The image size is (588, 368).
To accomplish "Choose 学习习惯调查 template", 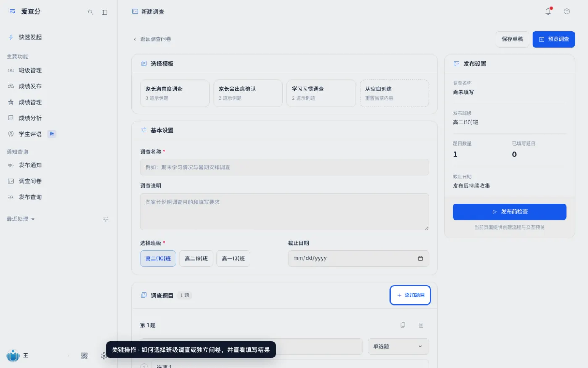I will click(321, 93).
